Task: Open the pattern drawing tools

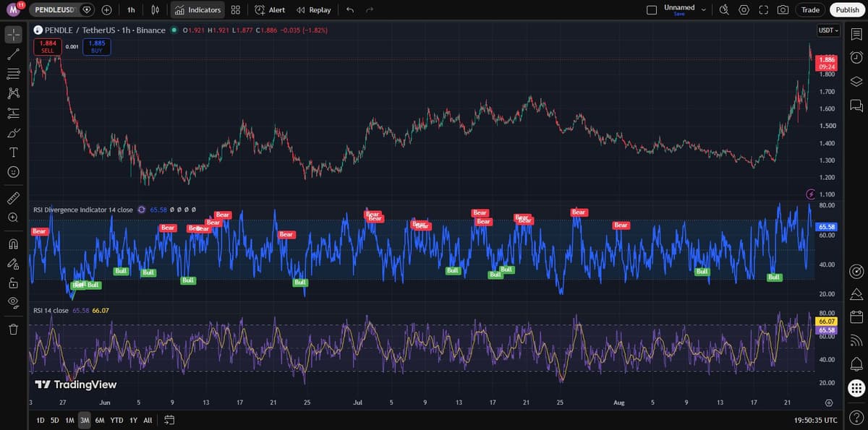Action: 13,93
